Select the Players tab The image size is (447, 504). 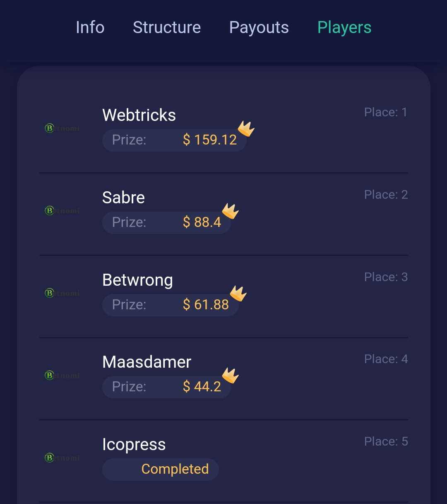point(344,28)
